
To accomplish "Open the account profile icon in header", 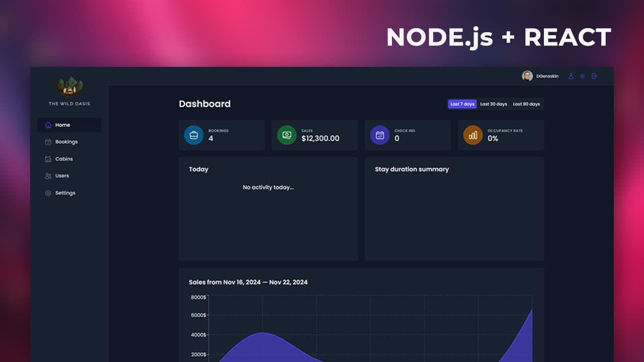I will click(571, 76).
